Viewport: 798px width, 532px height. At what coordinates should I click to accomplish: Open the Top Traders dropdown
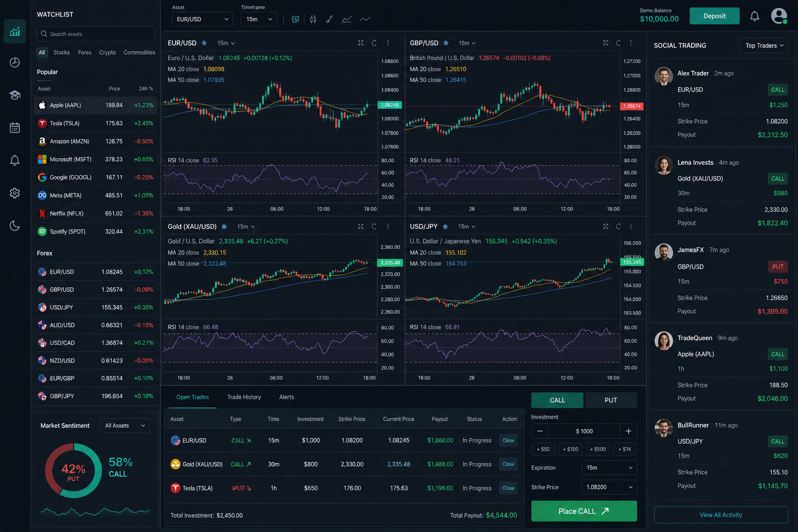point(764,46)
